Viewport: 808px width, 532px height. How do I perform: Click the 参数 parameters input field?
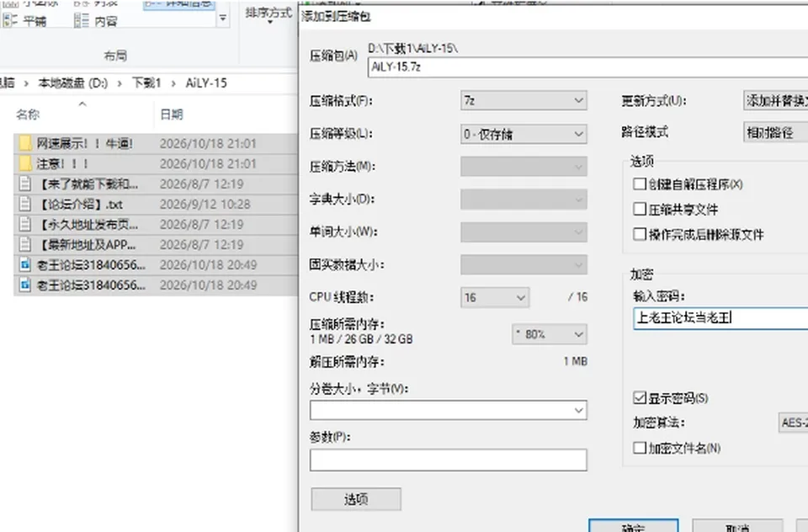click(449, 460)
